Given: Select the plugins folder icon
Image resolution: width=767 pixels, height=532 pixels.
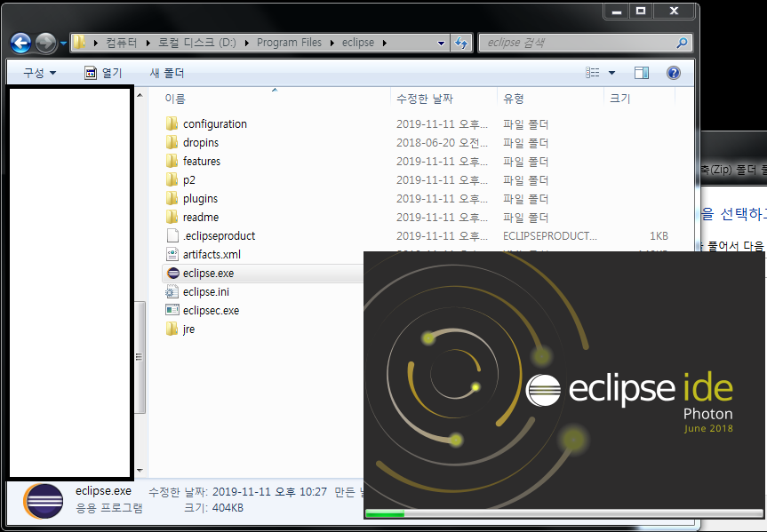Looking at the screenshot, I should (x=172, y=199).
